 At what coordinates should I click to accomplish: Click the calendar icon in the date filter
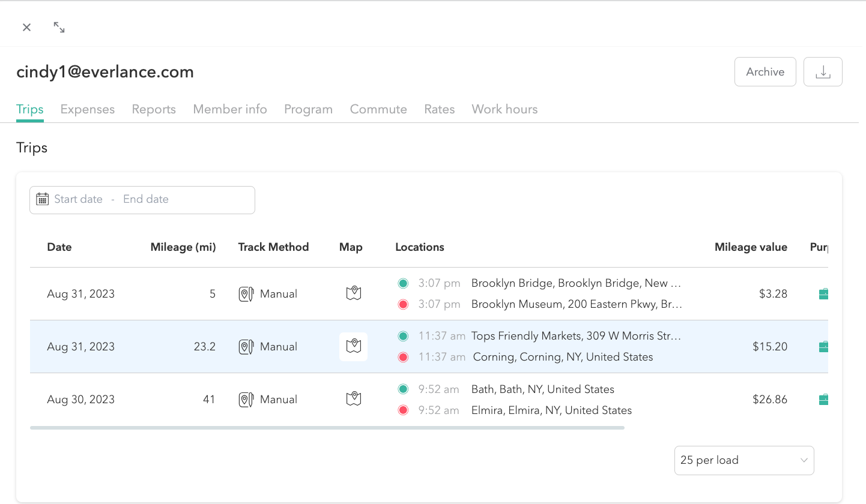[42, 199]
